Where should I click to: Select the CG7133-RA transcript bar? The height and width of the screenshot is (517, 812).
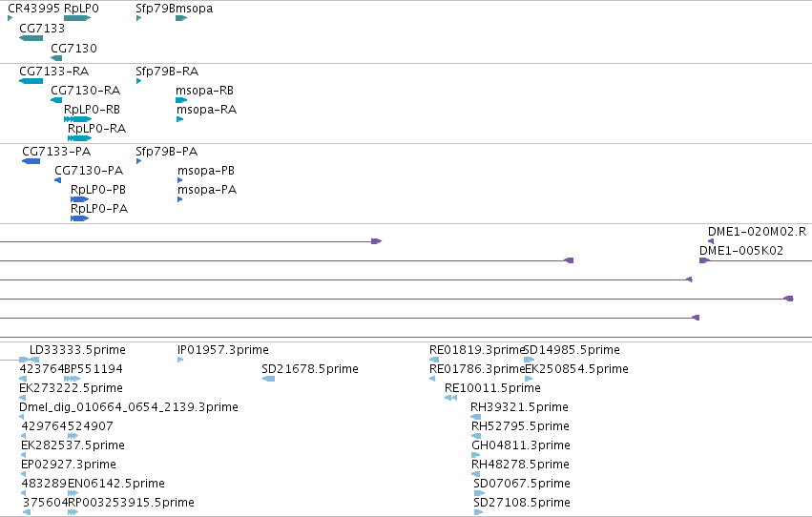point(31,81)
